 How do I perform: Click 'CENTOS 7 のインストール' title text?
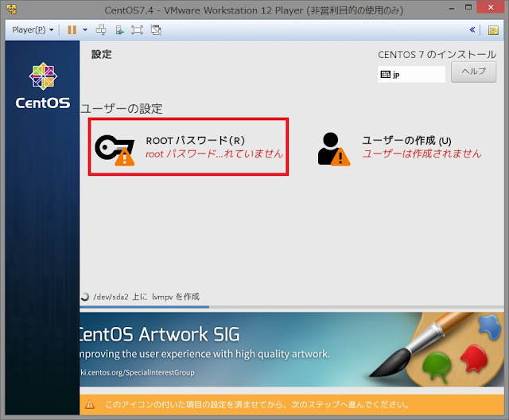click(x=437, y=55)
